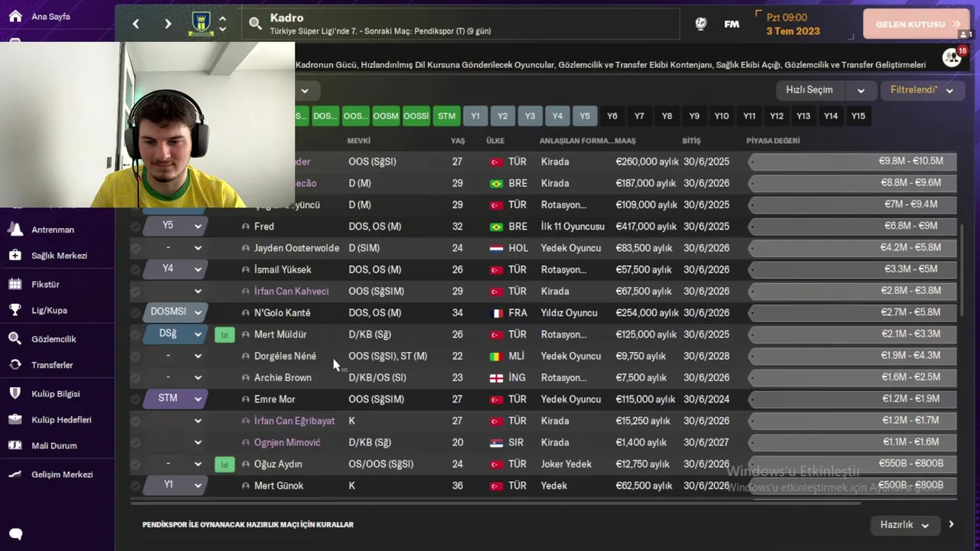The width and height of the screenshot is (980, 551).
Task: Go back with the left arrow
Action: point(136,24)
